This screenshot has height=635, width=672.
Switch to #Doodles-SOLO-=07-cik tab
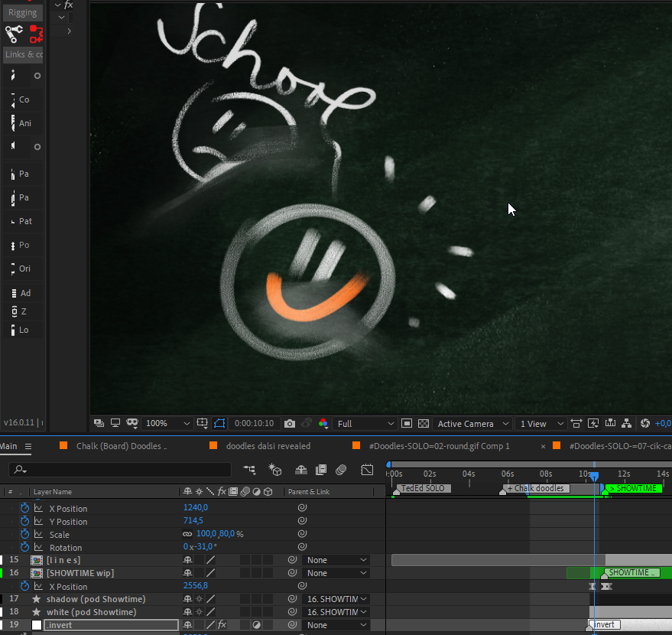(x=620, y=446)
